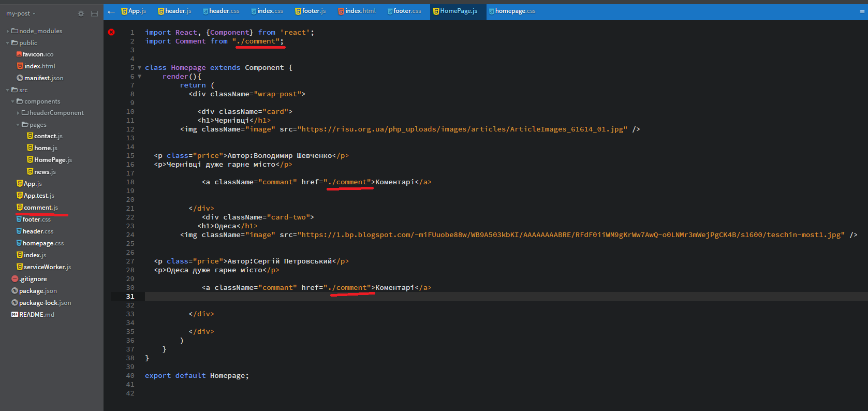The height and width of the screenshot is (411, 868).
Task: Click the red error icon beside line 1
Action: pyautogui.click(x=111, y=32)
